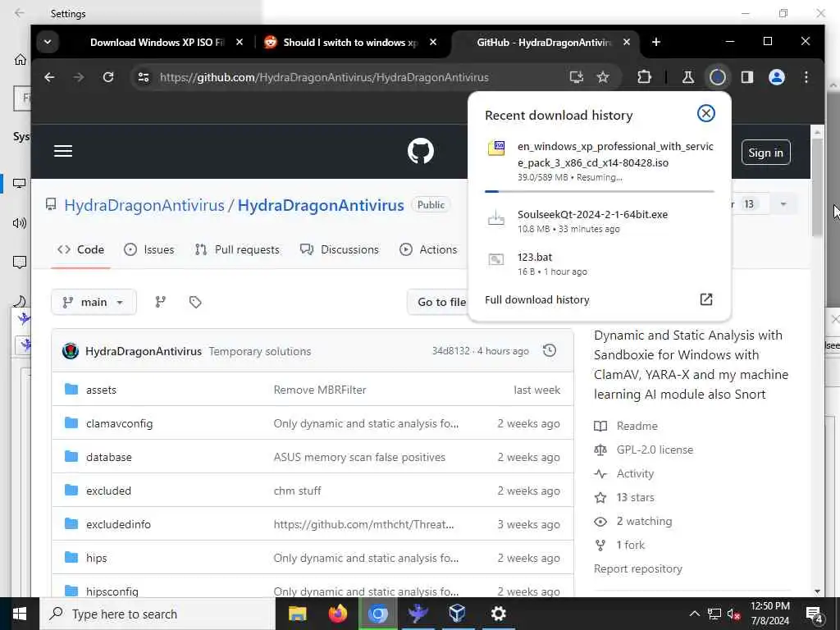Click Report repository link
The height and width of the screenshot is (630, 840).
click(637, 569)
